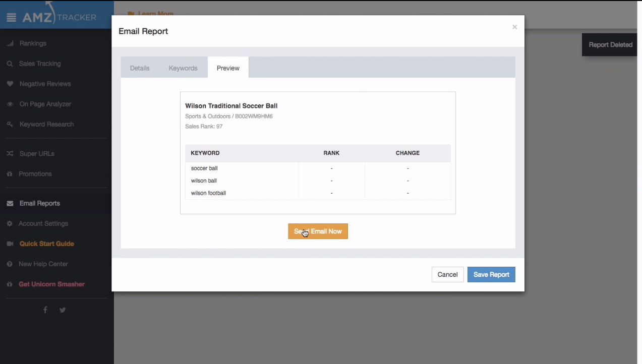Click the Sports & Outdoors / B002WM9HM6 text

point(229,116)
